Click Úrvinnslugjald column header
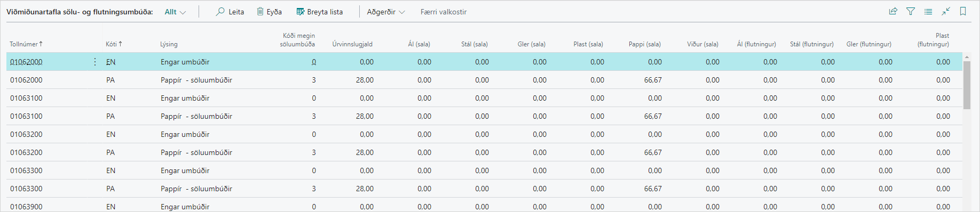 [352, 44]
